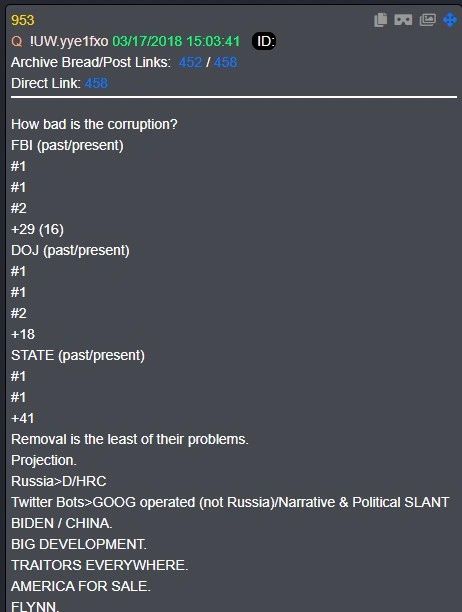Click the 'AMERICA FOR SALE.' line
This screenshot has height=612, width=462.
click(x=81, y=586)
